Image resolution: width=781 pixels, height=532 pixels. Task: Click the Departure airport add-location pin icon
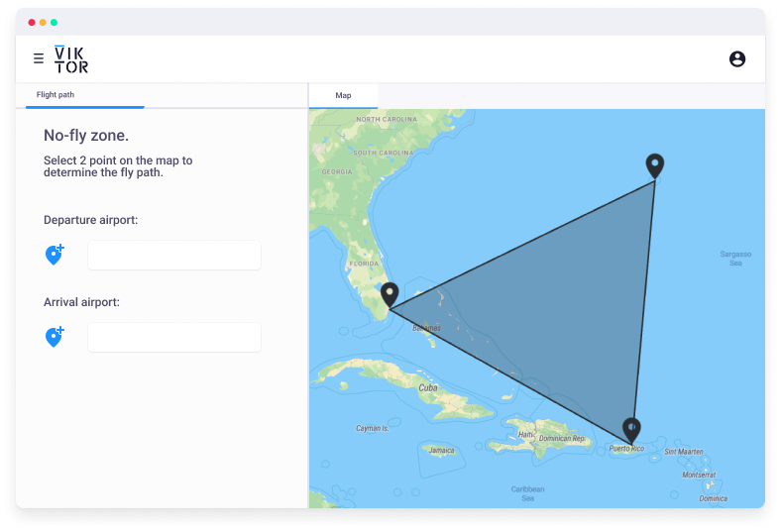point(55,255)
